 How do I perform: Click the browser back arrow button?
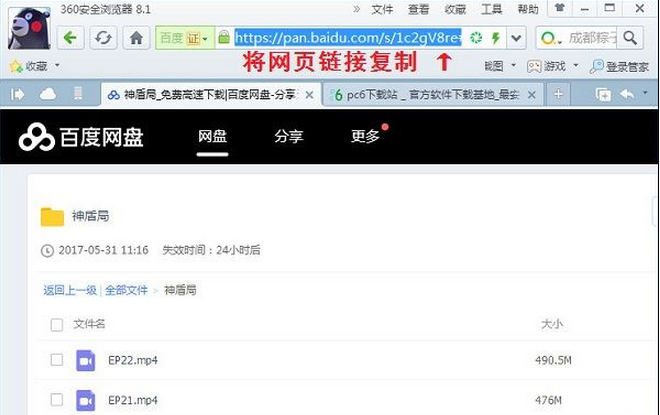[71, 38]
